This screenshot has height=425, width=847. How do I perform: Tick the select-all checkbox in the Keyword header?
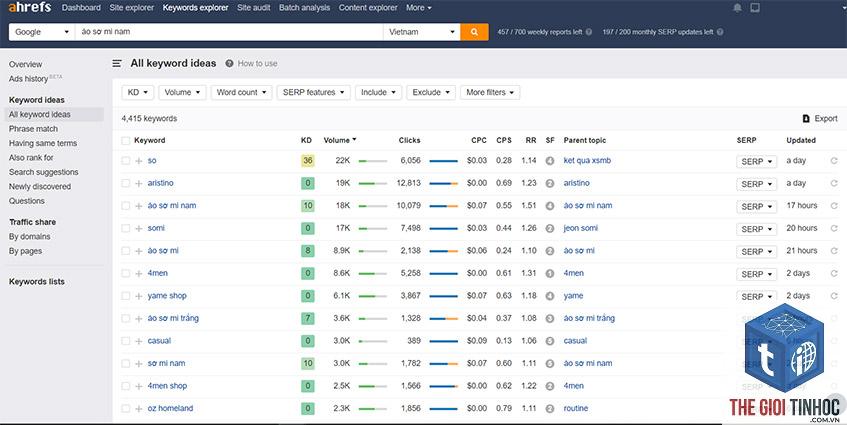coord(125,140)
